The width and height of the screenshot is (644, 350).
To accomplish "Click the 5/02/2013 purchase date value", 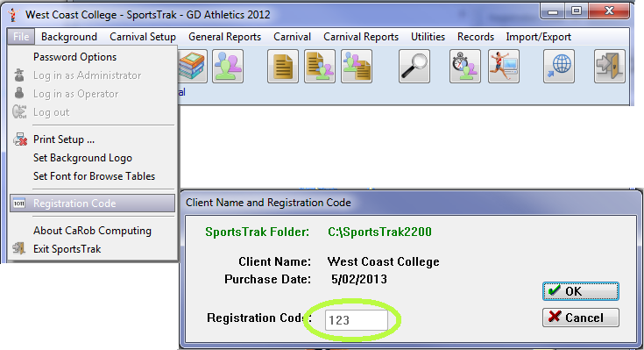I will coord(359,279).
